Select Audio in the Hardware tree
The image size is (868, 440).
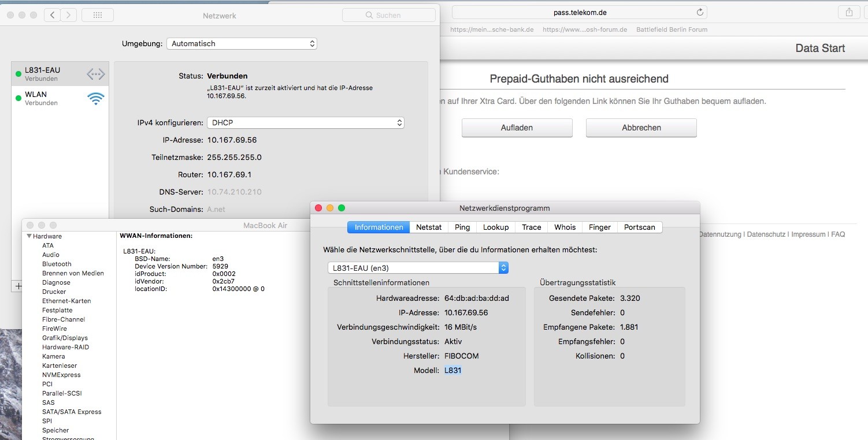point(51,255)
